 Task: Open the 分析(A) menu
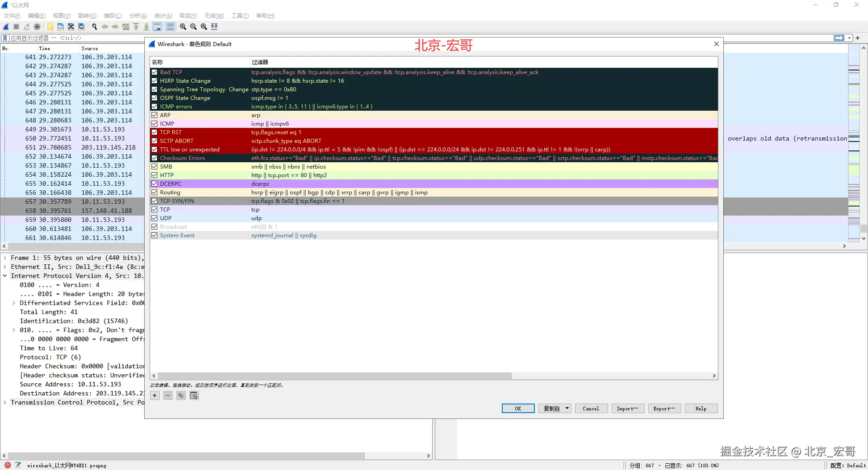[138, 16]
